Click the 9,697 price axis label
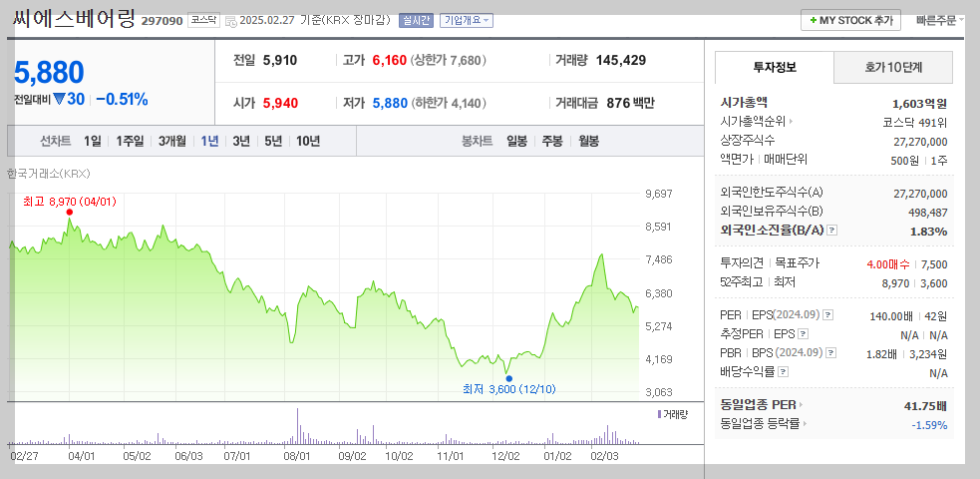Image resolution: width=980 pixels, height=479 pixels. (x=659, y=194)
